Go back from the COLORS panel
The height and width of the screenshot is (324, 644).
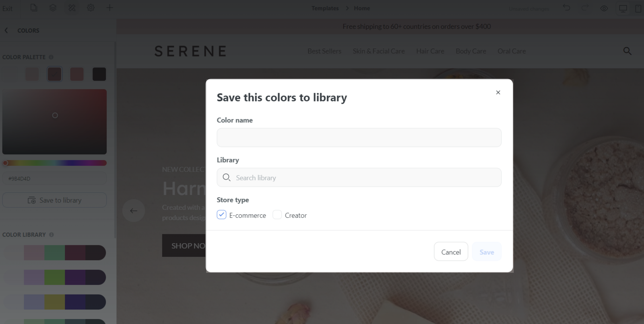6,30
